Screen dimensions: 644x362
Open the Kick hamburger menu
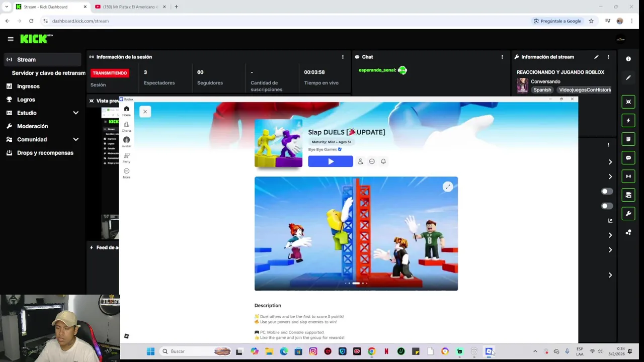pyautogui.click(x=10, y=39)
